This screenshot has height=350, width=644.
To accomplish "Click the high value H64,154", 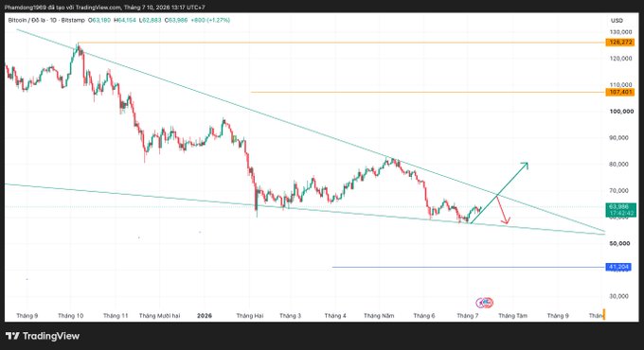I will point(124,20).
